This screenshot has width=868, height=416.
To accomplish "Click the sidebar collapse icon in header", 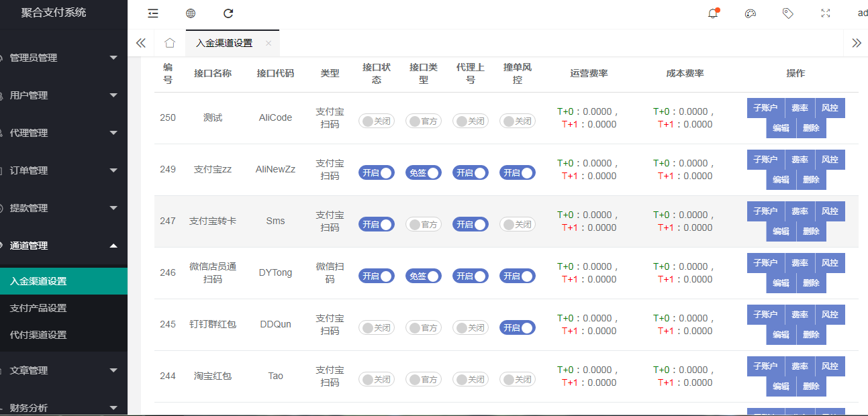I will (x=153, y=13).
